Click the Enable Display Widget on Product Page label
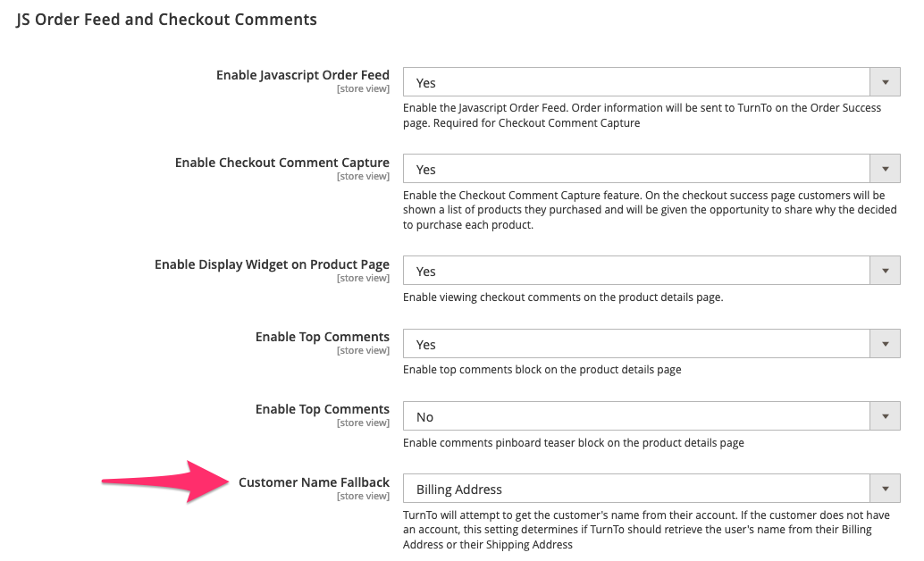This screenshot has height=561, width=924. click(272, 264)
